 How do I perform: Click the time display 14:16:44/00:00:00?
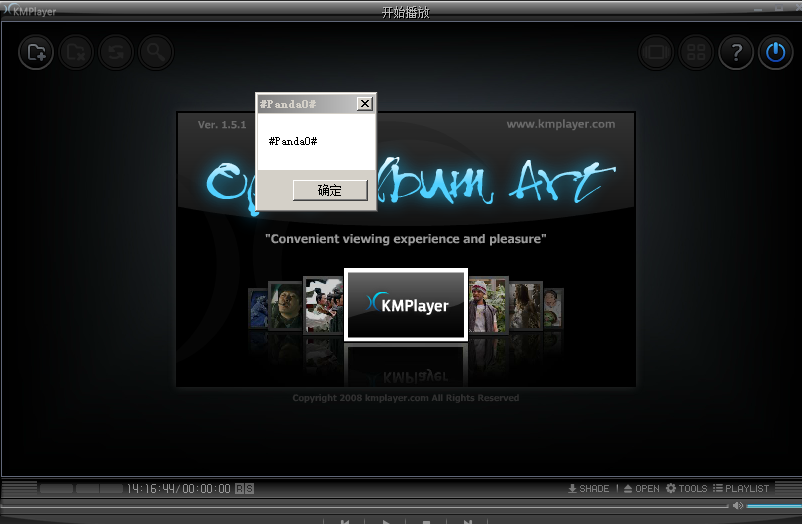click(x=179, y=489)
